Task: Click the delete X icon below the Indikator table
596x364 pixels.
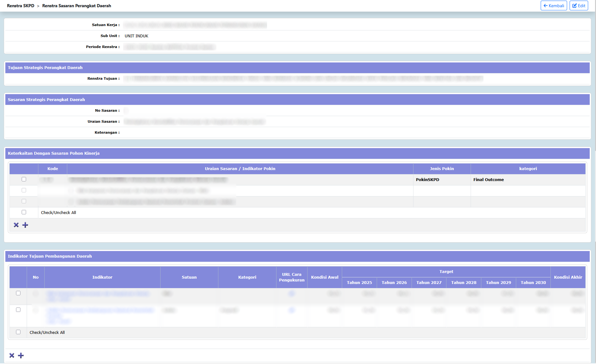Action: click(12, 356)
